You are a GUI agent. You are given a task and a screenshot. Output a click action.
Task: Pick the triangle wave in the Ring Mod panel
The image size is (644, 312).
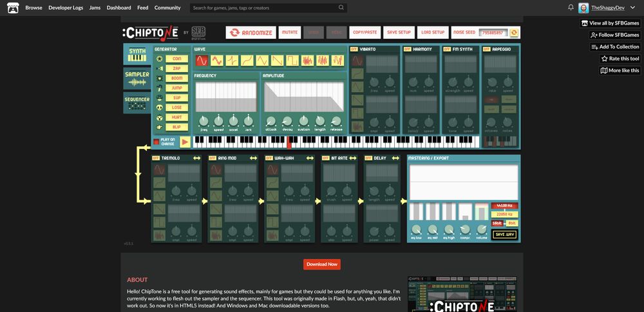tap(216, 196)
